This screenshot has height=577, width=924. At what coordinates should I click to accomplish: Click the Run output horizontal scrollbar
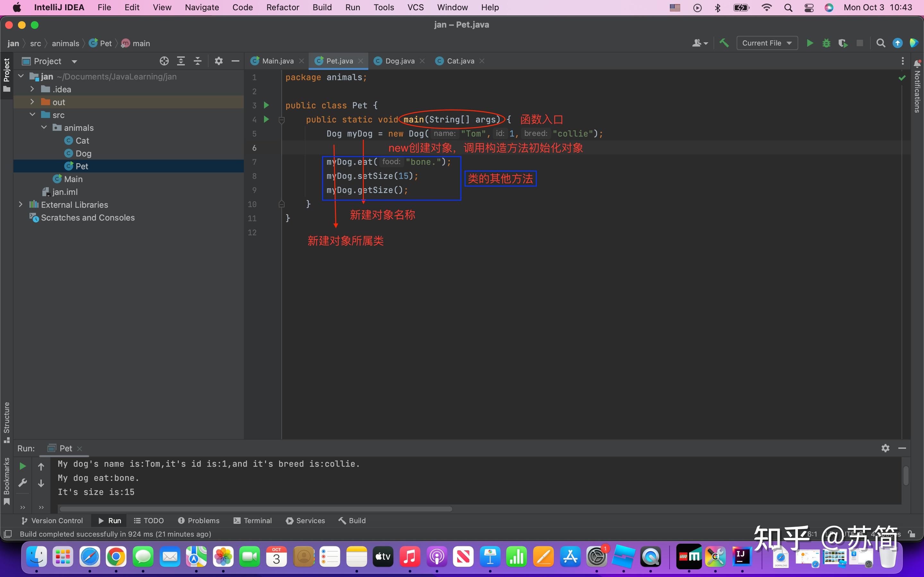coord(256,509)
